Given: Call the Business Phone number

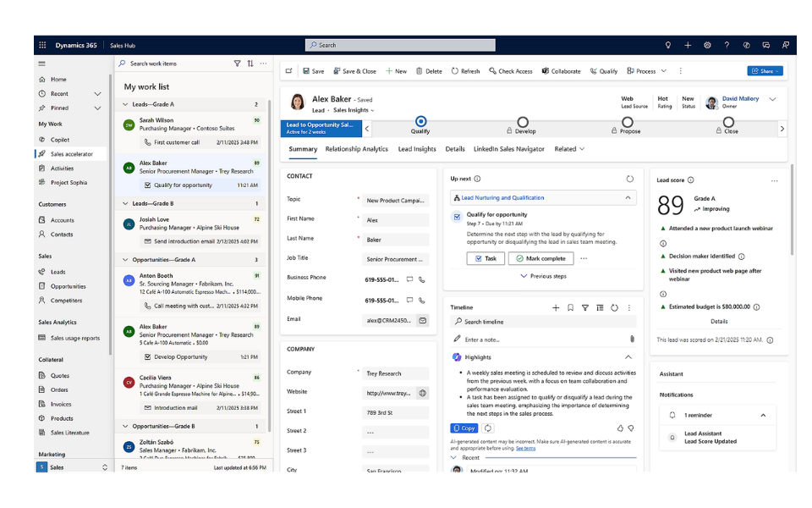Looking at the screenshot, I should (422, 280).
